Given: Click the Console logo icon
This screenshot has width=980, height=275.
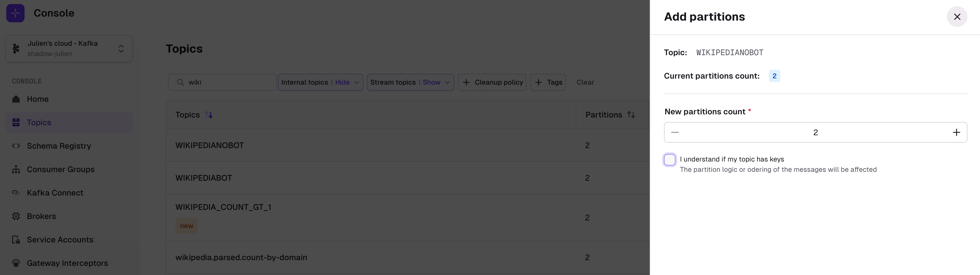Looking at the screenshot, I should pyautogui.click(x=16, y=13).
